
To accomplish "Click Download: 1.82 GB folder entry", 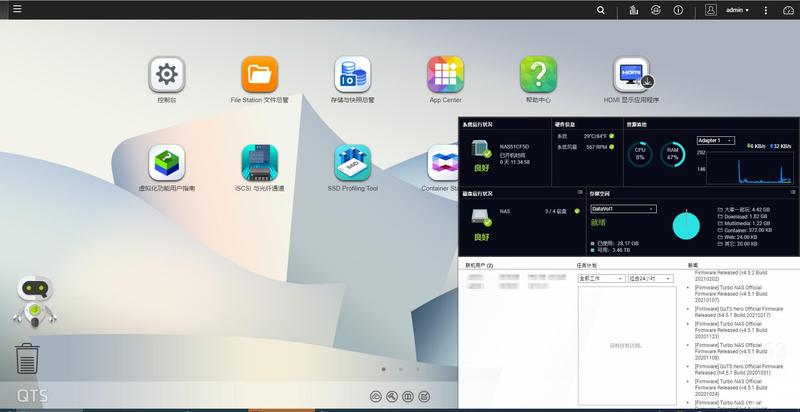I will tap(743, 217).
